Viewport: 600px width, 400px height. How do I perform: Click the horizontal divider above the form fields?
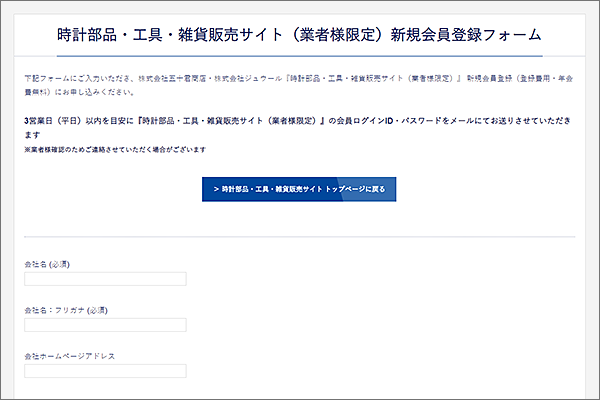[x=300, y=237]
